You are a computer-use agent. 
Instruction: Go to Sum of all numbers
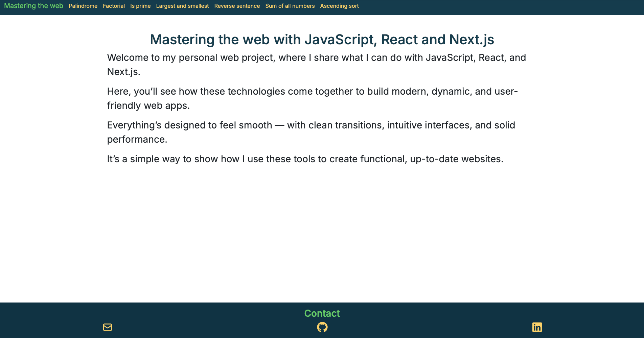290,6
